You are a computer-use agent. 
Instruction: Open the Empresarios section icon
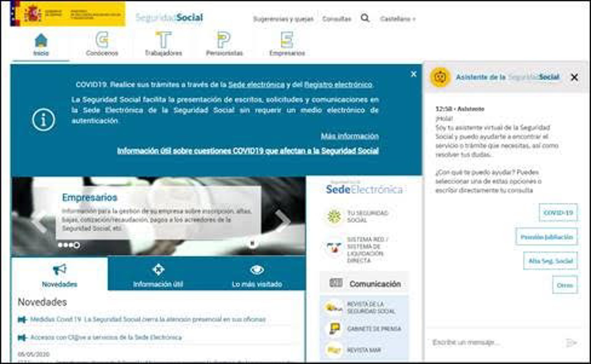(x=287, y=40)
